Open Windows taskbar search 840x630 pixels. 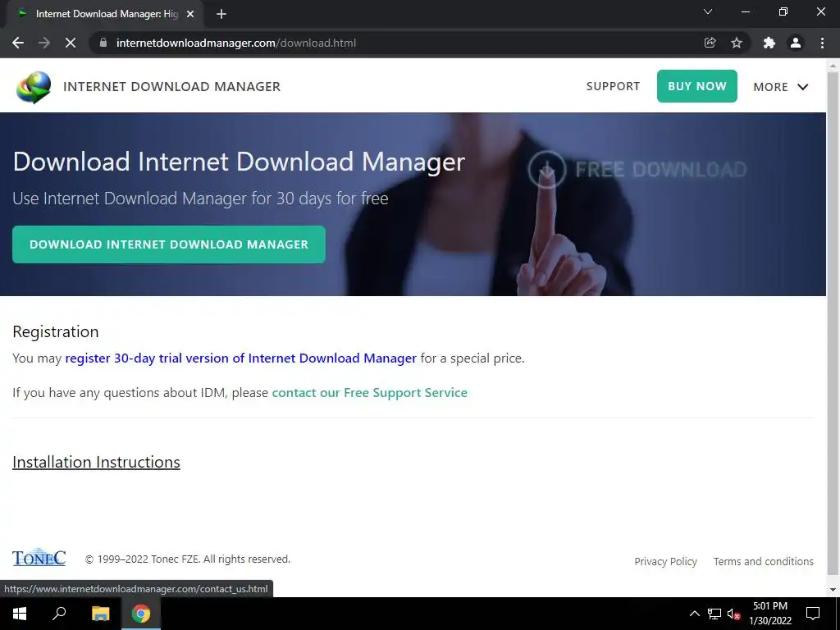coord(59,614)
